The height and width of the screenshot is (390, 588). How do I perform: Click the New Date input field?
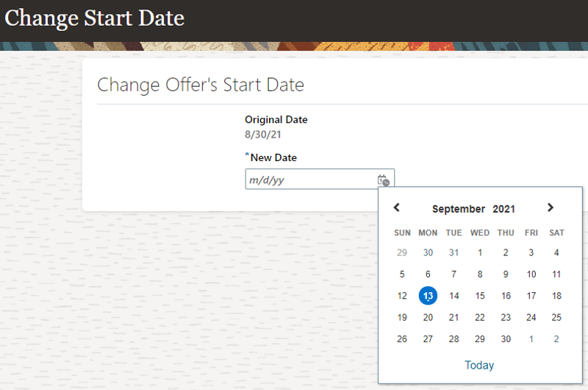coord(310,180)
